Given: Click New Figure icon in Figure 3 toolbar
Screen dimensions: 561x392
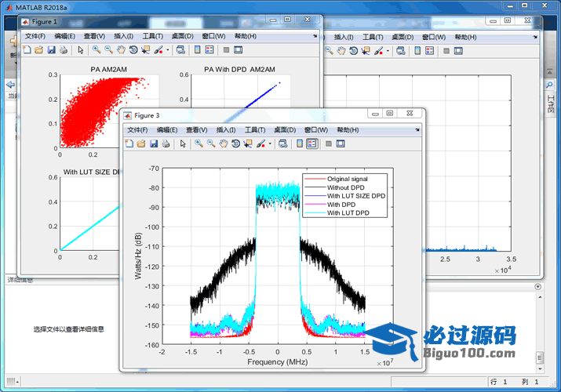Looking at the screenshot, I should tap(129, 143).
